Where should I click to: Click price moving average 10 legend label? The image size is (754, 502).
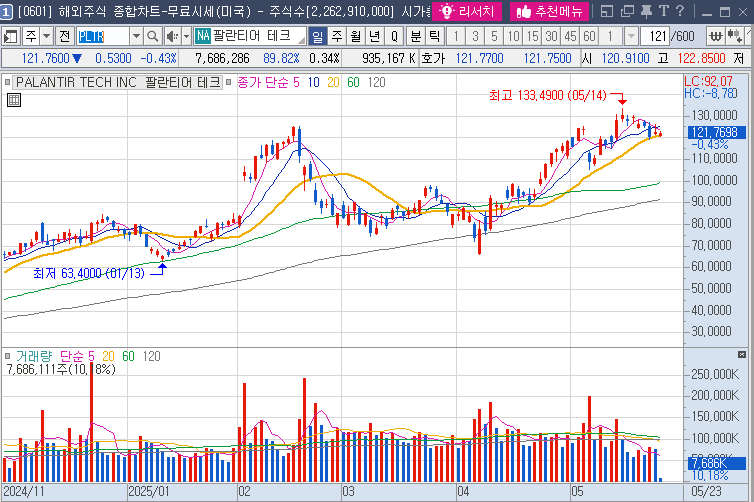coord(314,83)
